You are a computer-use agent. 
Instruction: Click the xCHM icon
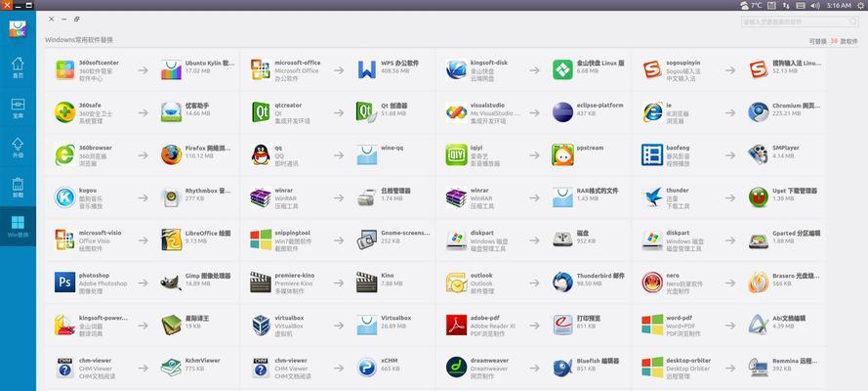point(367,368)
